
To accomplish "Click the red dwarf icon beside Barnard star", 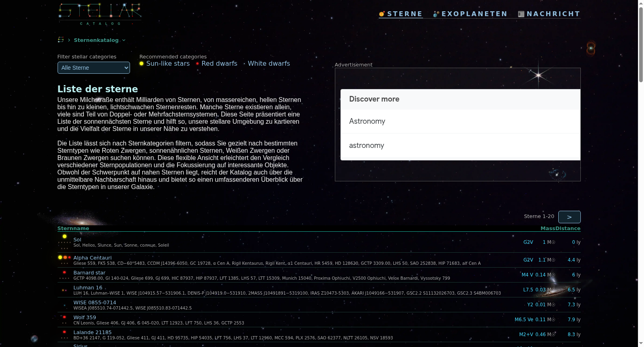I will [64, 272].
